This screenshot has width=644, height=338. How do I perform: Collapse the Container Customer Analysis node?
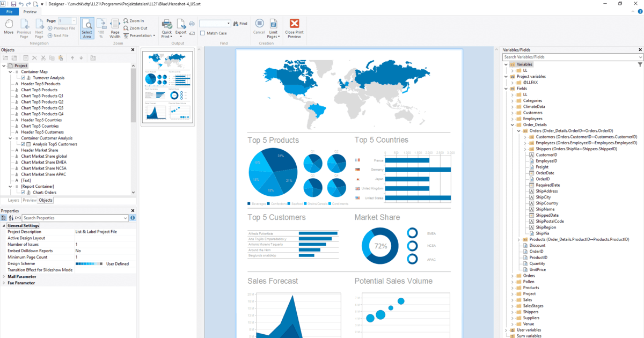tap(10, 138)
